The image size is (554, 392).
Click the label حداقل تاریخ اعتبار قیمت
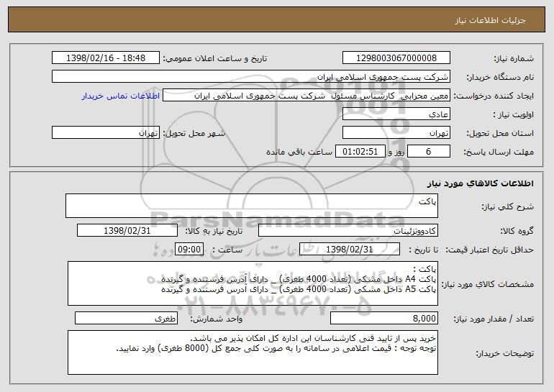pos(489,250)
